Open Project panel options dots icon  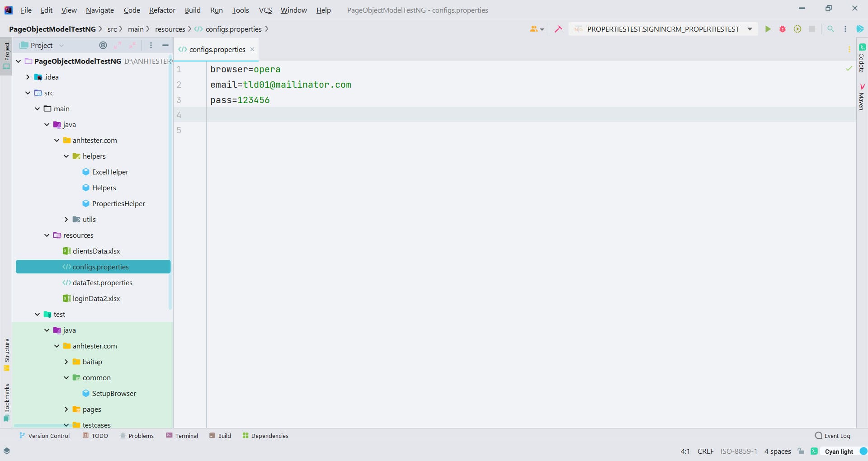[151, 45]
